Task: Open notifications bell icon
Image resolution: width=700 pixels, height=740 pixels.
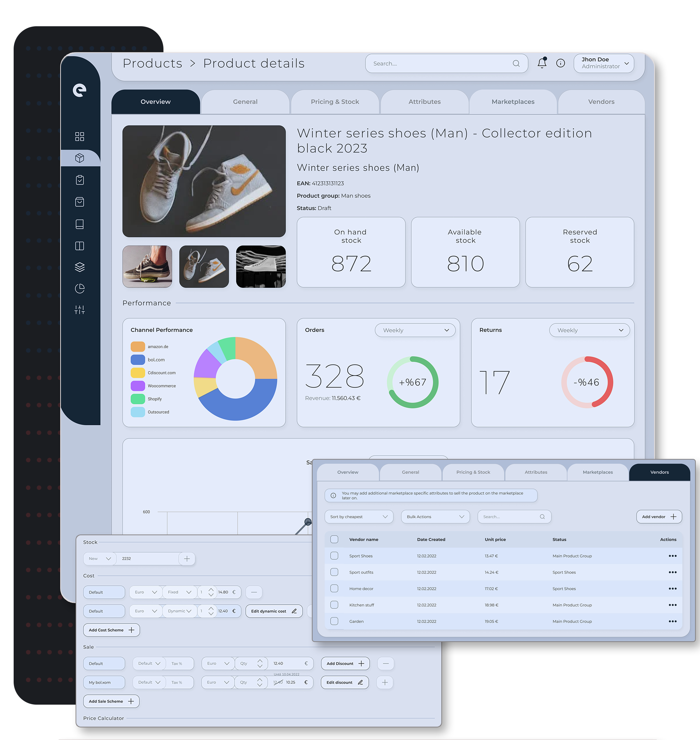Action: click(x=542, y=63)
